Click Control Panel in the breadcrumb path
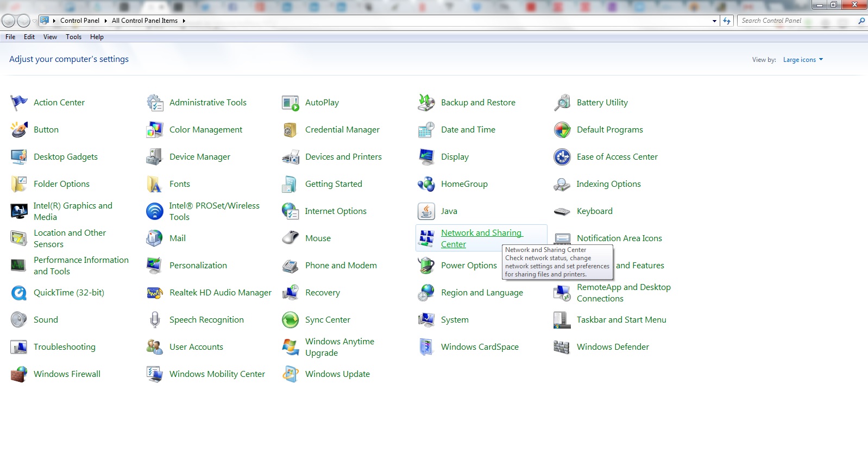The height and width of the screenshot is (466, 868). click(x=80, y=21)
